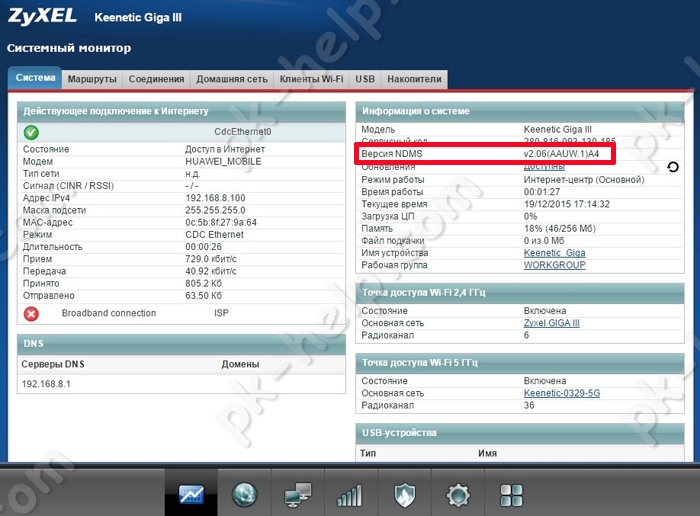Image resolution: width=700 pixels, height=516 pixels.
Task: Click the memory value 18% (46/256 Мб)
Action: (559, 229)
